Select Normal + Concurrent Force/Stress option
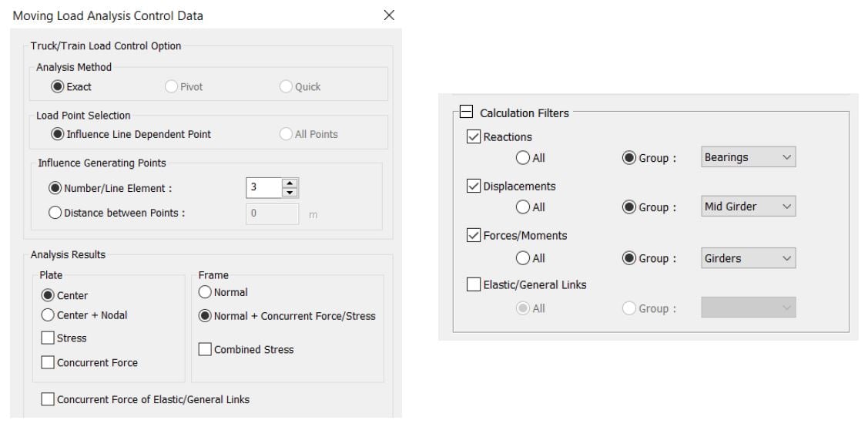This screenshot has width=868, height=427. (x=206, y=316)
